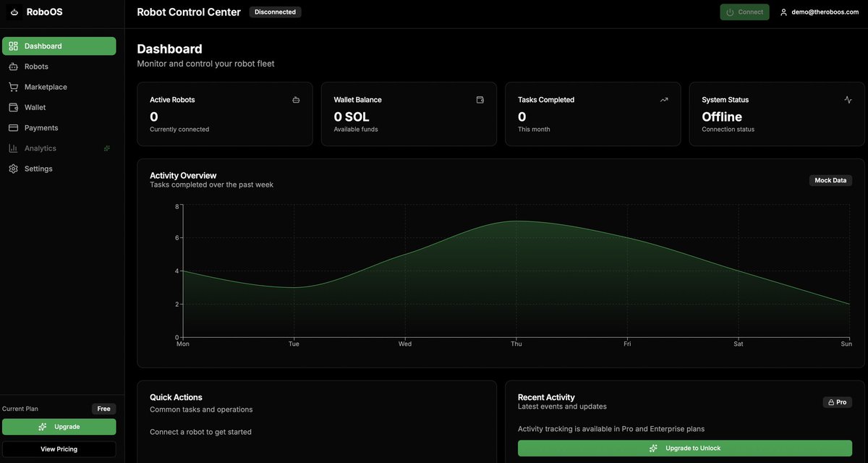
Task: Click the System Status activity pulse icon
Action: [847, 99]
